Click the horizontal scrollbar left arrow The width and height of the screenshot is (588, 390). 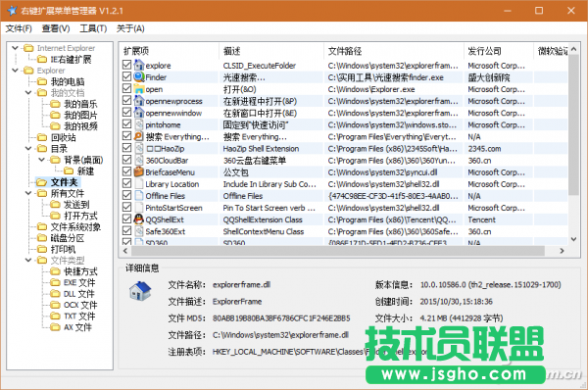(125, 251)
